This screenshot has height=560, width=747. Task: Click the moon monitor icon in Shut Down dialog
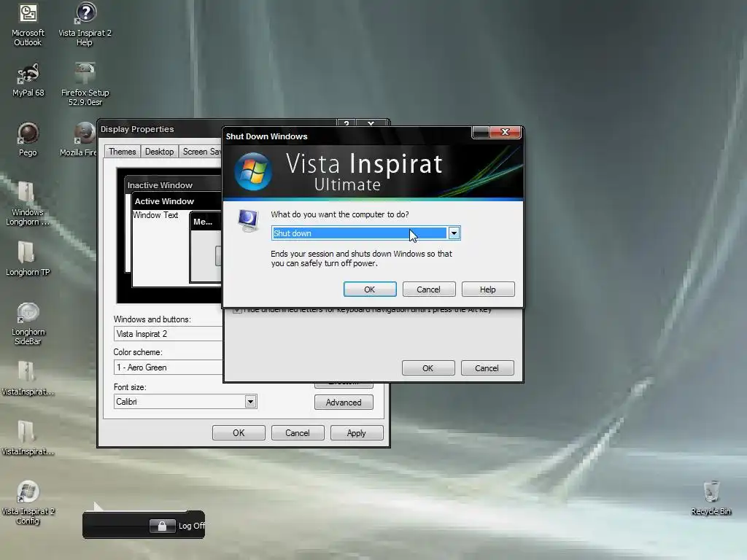coord(248,221)
